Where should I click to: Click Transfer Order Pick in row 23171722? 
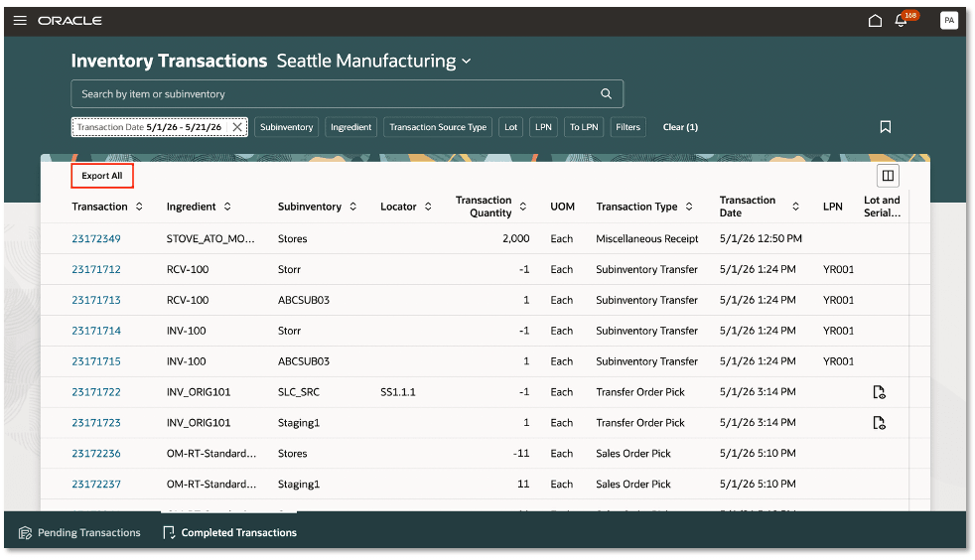point(640,392)
